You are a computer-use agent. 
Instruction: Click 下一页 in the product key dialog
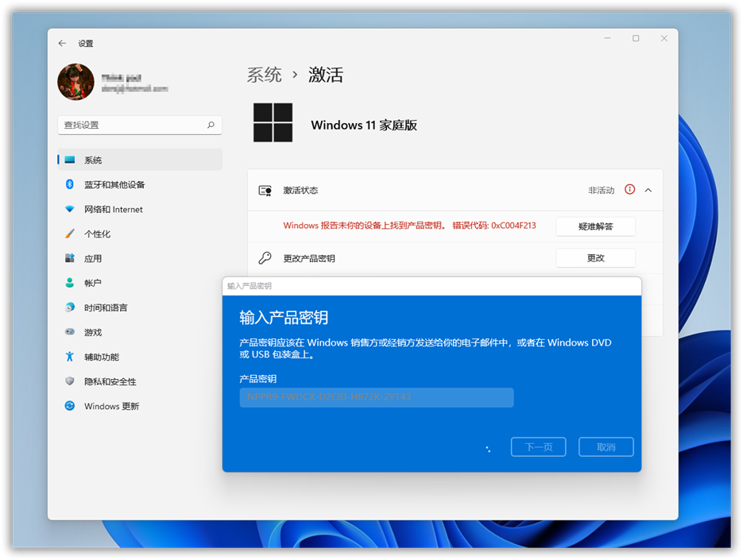click(538, 446)
